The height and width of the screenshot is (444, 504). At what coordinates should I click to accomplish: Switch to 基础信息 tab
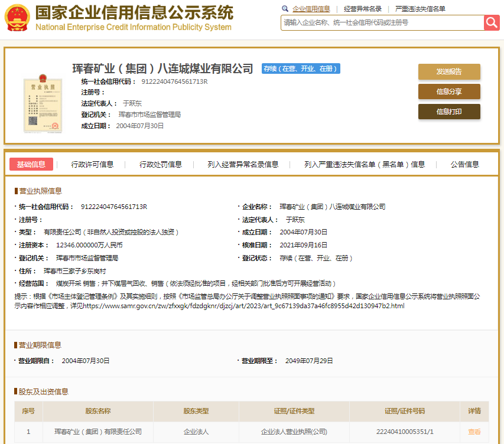(31, 164)
